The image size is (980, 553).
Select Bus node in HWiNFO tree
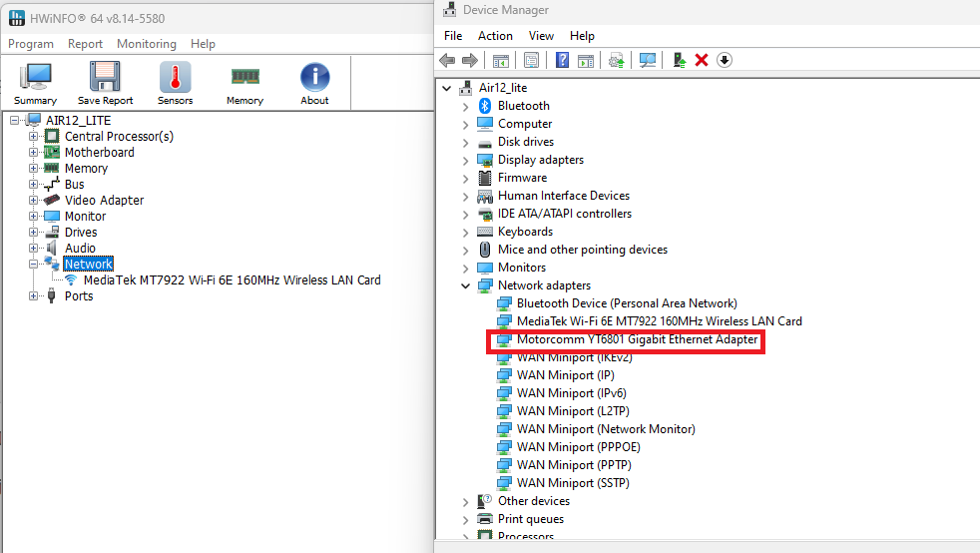pos(75,185)
